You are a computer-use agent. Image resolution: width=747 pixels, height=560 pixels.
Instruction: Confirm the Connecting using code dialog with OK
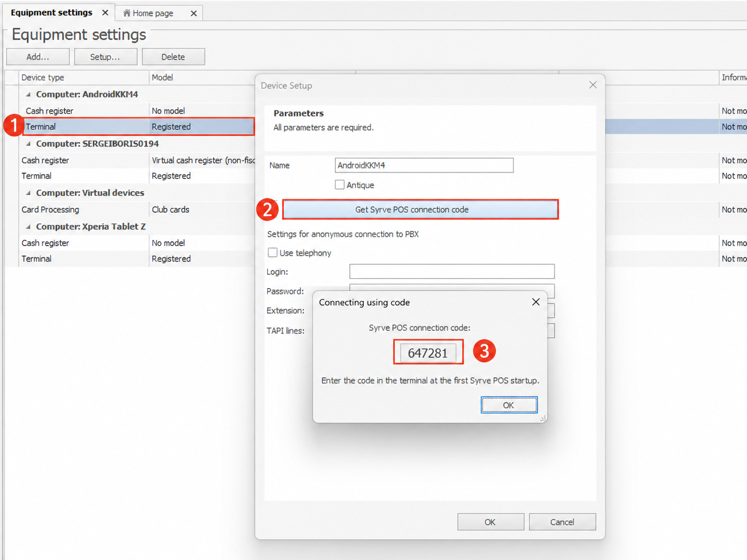(509, 405)
